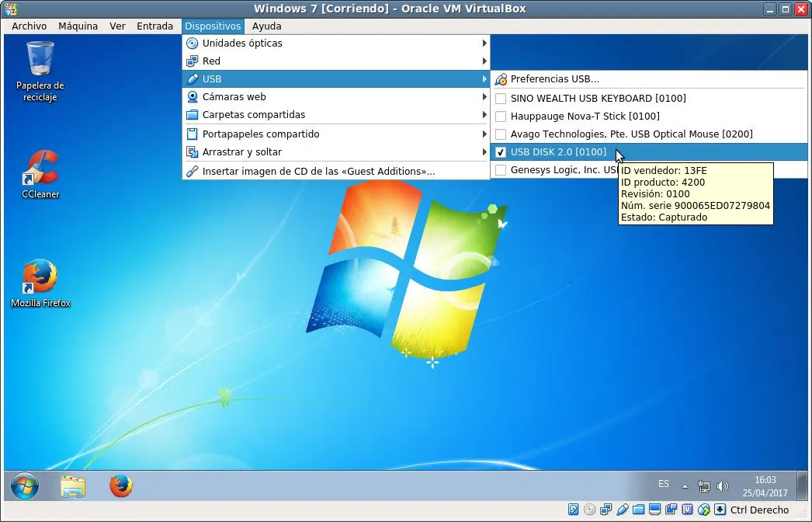The width and height of the screenshot is (812, 522).
Task: Open the Ver menu
Action: (117, 26)
